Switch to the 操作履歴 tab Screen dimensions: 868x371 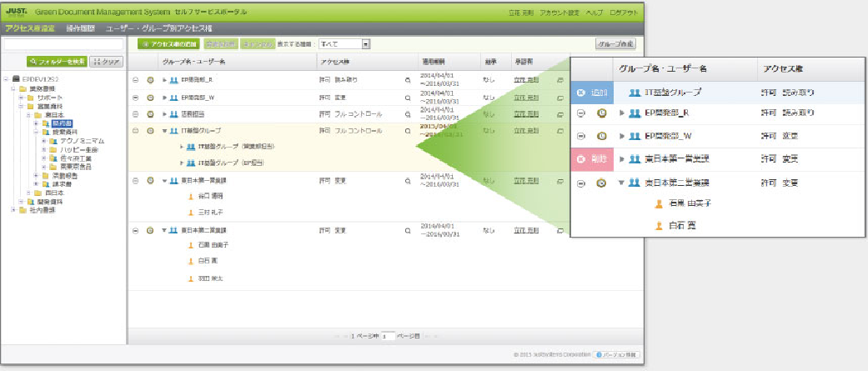click(x=80, y=28)
